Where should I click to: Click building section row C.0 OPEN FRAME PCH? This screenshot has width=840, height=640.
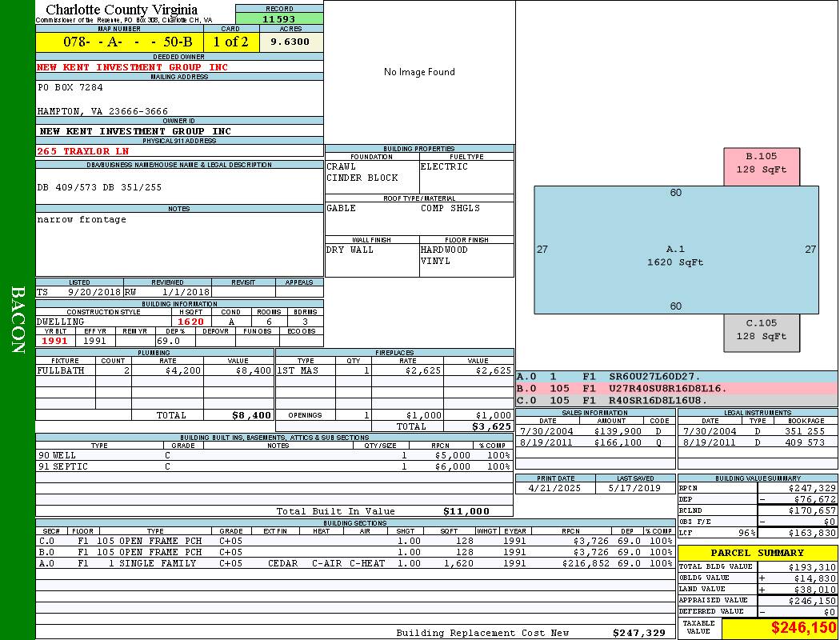[x=355, y=541]
